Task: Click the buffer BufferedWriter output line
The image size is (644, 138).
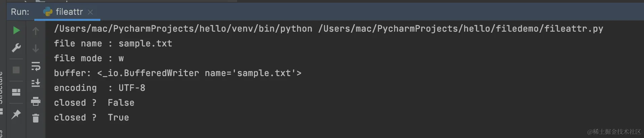Action: [x=178, y=73]
